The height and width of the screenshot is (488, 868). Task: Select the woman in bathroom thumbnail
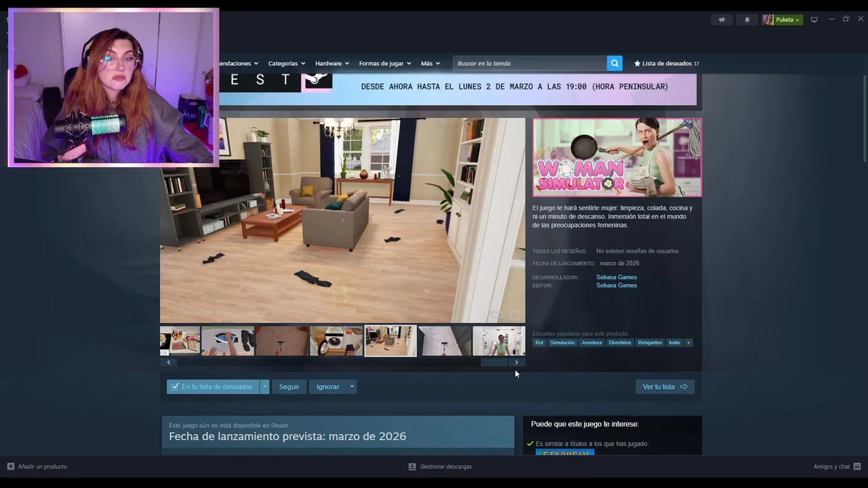[x=499, y=341]
